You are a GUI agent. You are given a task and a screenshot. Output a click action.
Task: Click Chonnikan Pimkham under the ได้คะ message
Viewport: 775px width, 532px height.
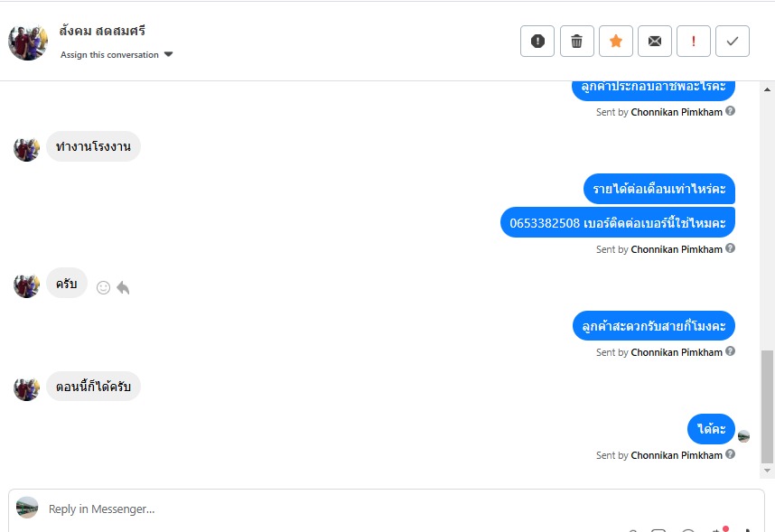pyautogui.click(x=677, y=455)
